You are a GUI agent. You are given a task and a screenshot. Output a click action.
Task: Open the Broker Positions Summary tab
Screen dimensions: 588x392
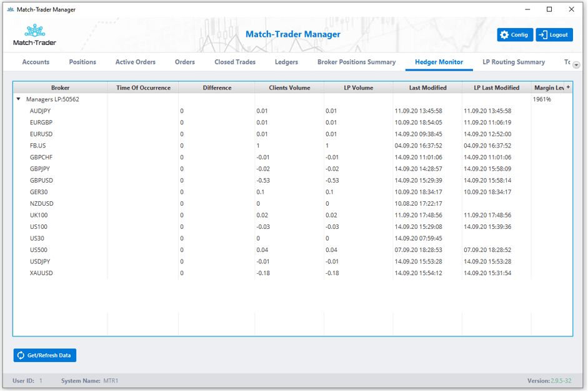[356, 62]
